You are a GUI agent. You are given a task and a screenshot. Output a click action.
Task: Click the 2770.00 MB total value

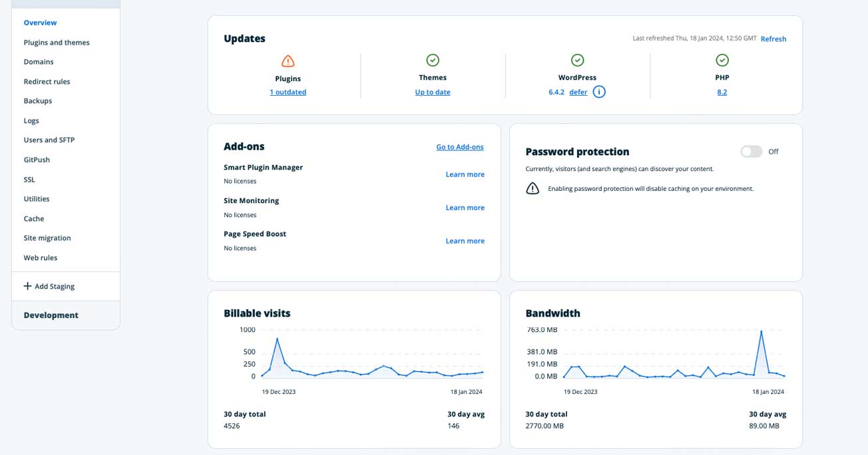coord(544,426)
